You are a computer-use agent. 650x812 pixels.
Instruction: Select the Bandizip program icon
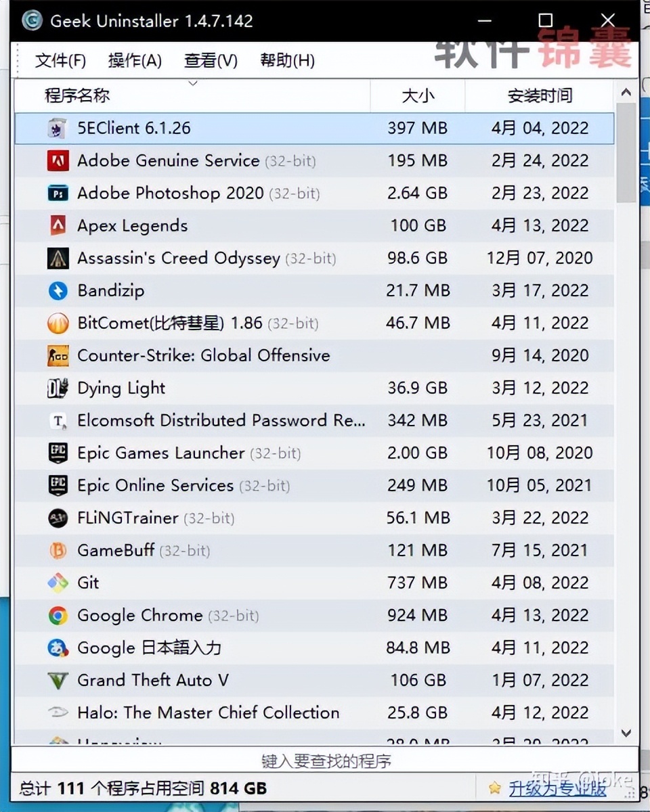pos(58,291)
